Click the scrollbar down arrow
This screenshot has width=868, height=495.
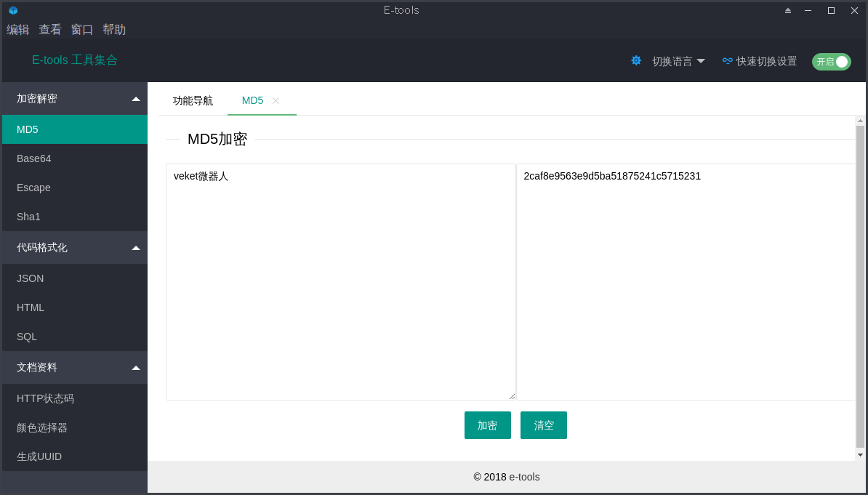click(860, 455)
